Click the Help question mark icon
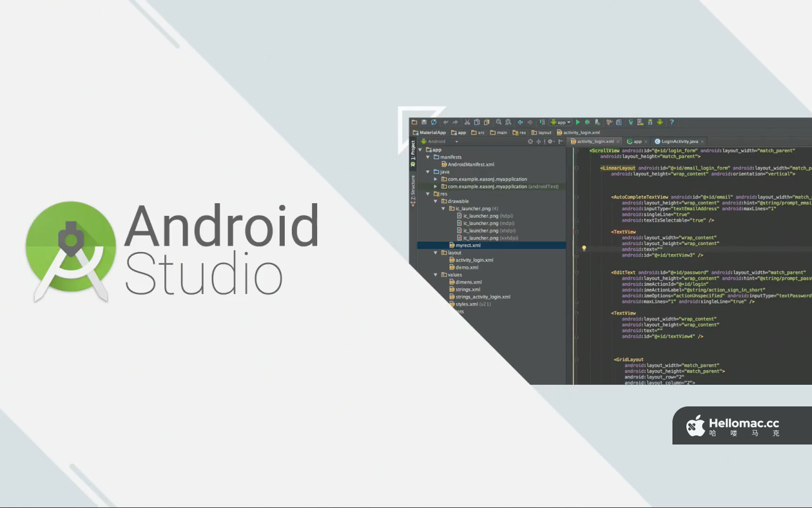This screenshot has width=812, height=508. 672,123
